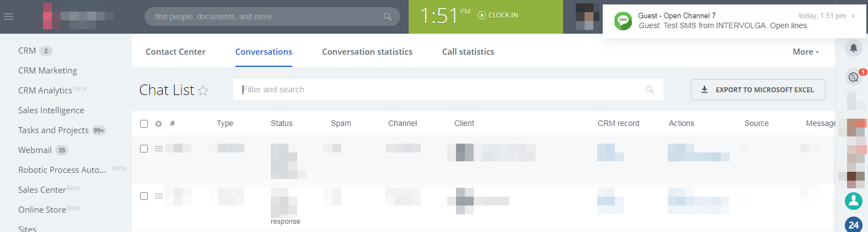Toggle the select-all checkbox in table header
Viewport: 868px width, 232px height.
pyautogui.click(x=144, y=124)
